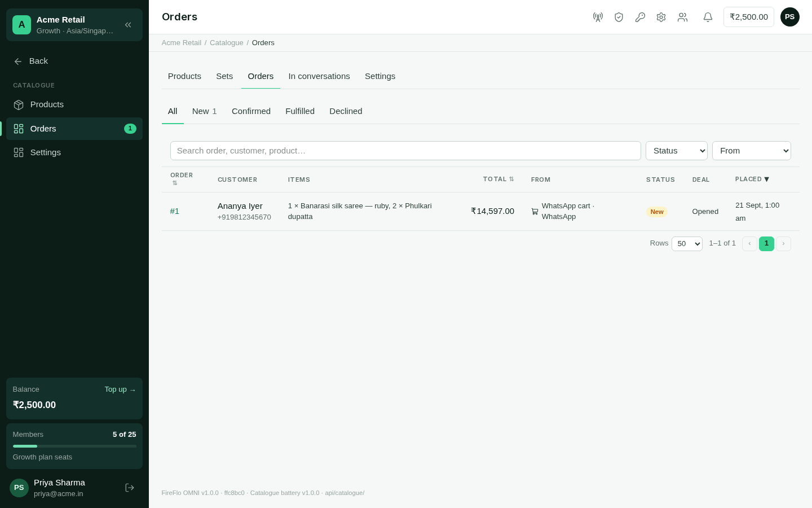The width and height of the screenshot is (812, 508).
Task: Click the green Acme Retail logo tile
Action: pos(21,25)
